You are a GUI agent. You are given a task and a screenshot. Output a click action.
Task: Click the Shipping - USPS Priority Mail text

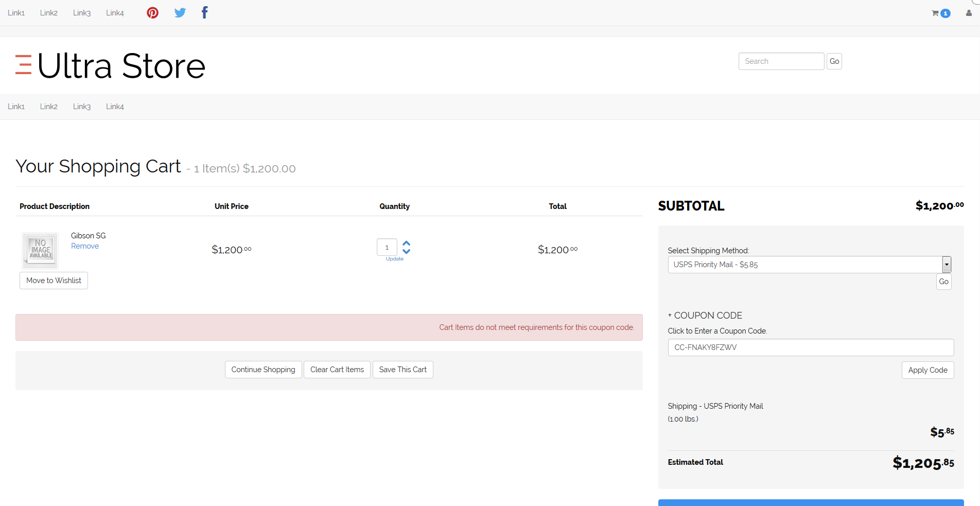click(x=715, y=406)
